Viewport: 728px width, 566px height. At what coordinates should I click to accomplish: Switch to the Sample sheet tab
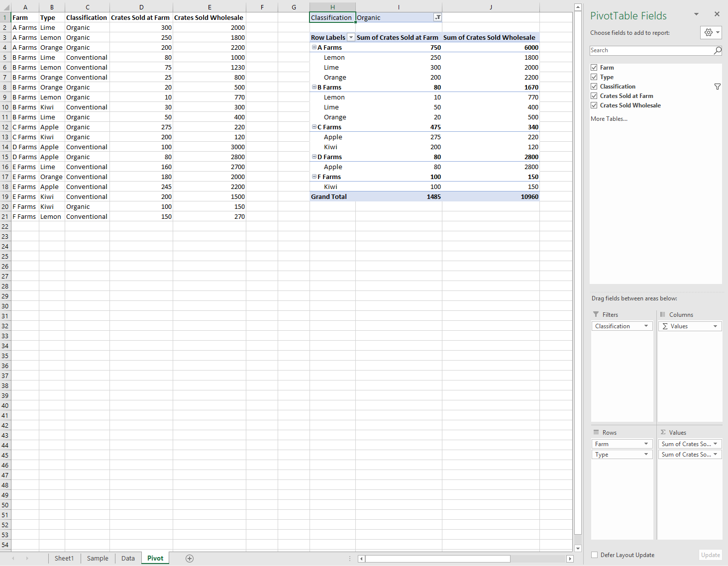[97, 558]
